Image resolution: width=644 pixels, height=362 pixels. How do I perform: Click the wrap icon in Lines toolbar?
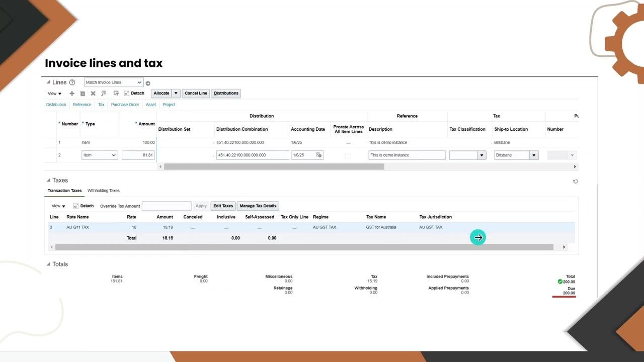[x=116, y=94]
